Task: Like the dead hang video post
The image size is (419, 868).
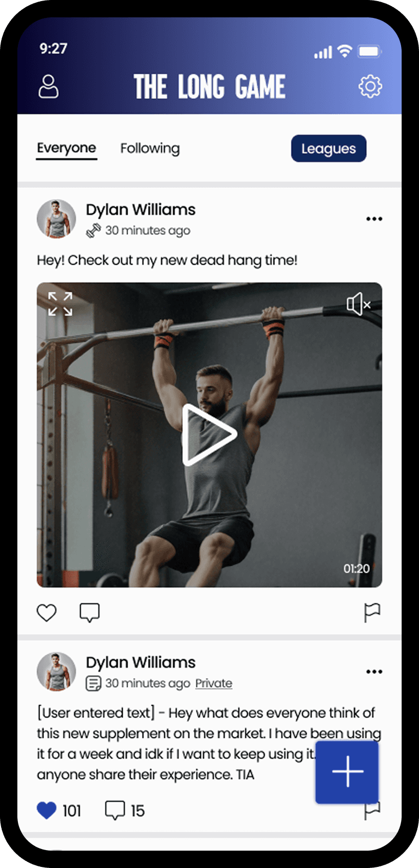Action: [47, 612]
